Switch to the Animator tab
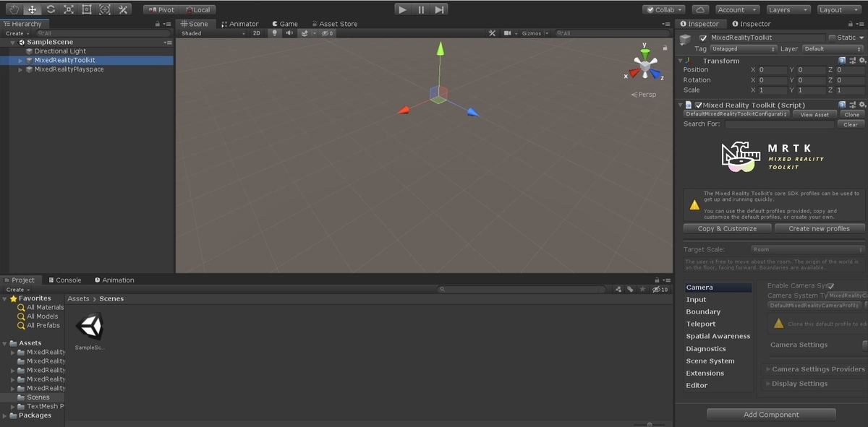Viewport: 868px width, 427px height. click(239, 24)
